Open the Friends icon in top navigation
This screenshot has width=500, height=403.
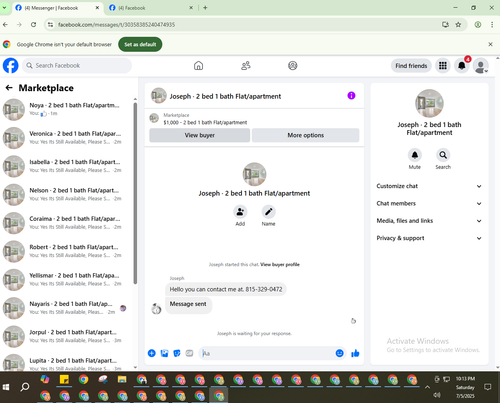coord(246,66)
